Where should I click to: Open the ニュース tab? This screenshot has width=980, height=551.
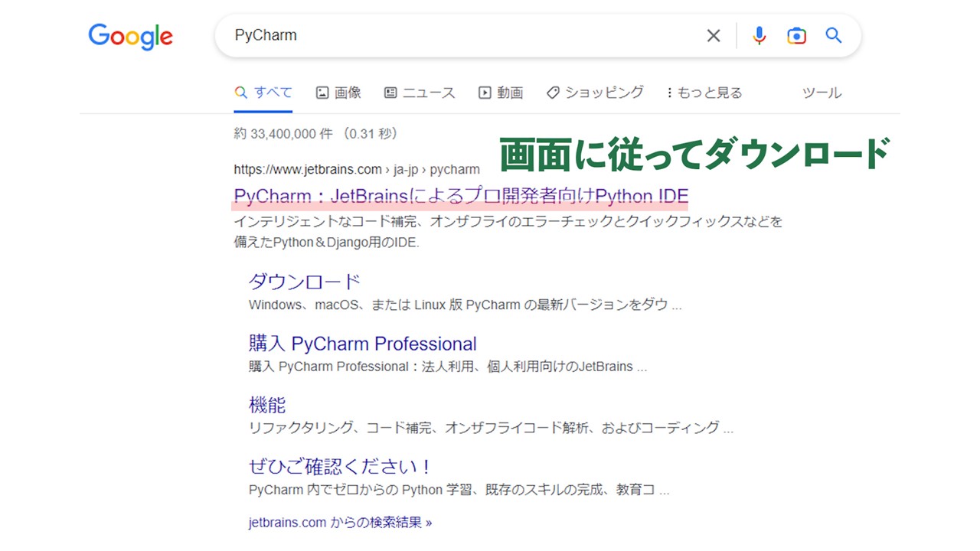pyautogui.click(x=420, y=93)
